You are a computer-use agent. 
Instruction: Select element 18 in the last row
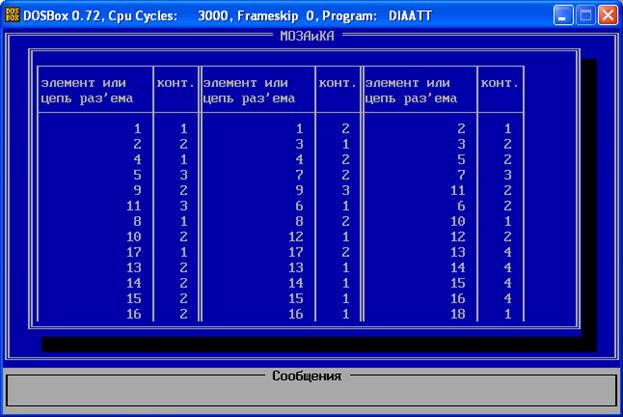[x=461, y=314]
